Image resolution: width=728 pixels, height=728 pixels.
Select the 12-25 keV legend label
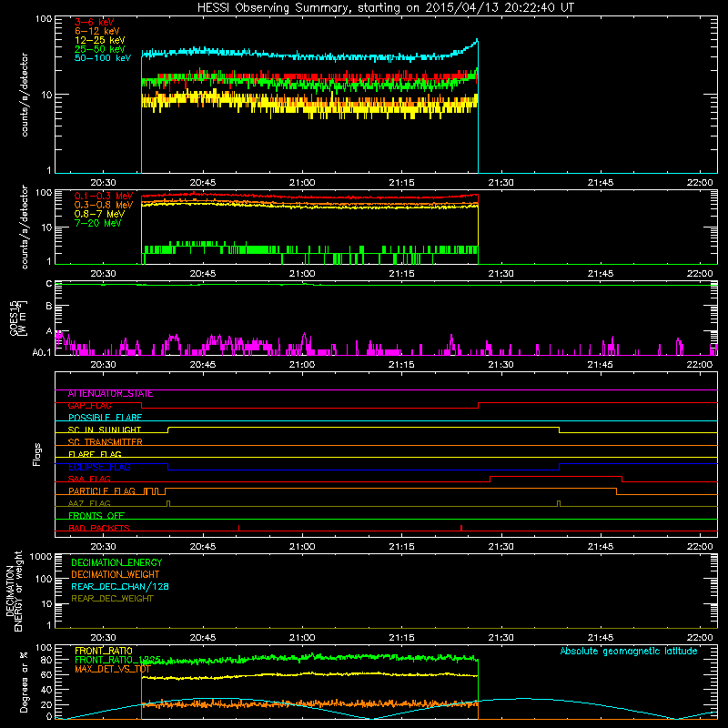point(100,40)
